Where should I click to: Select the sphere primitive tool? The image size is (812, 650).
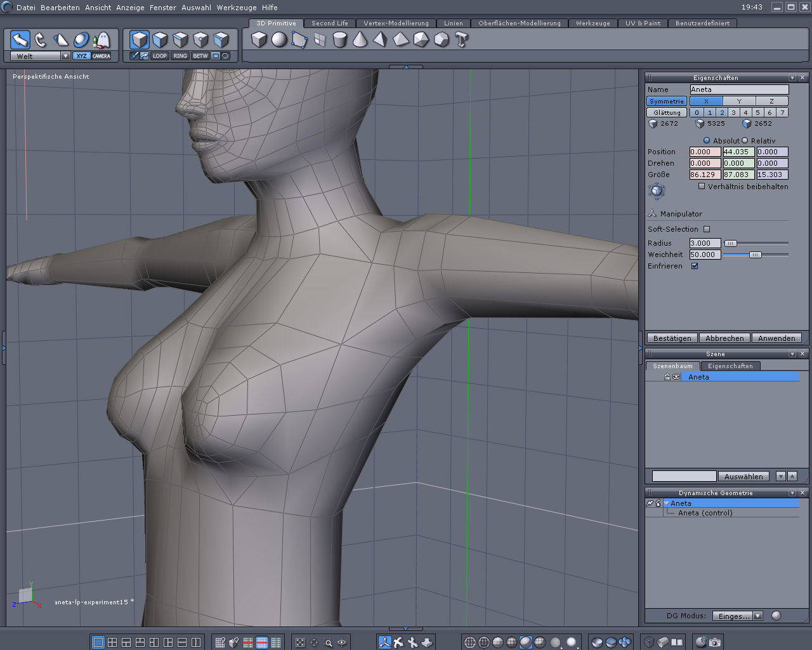click(x=279, y=40)
